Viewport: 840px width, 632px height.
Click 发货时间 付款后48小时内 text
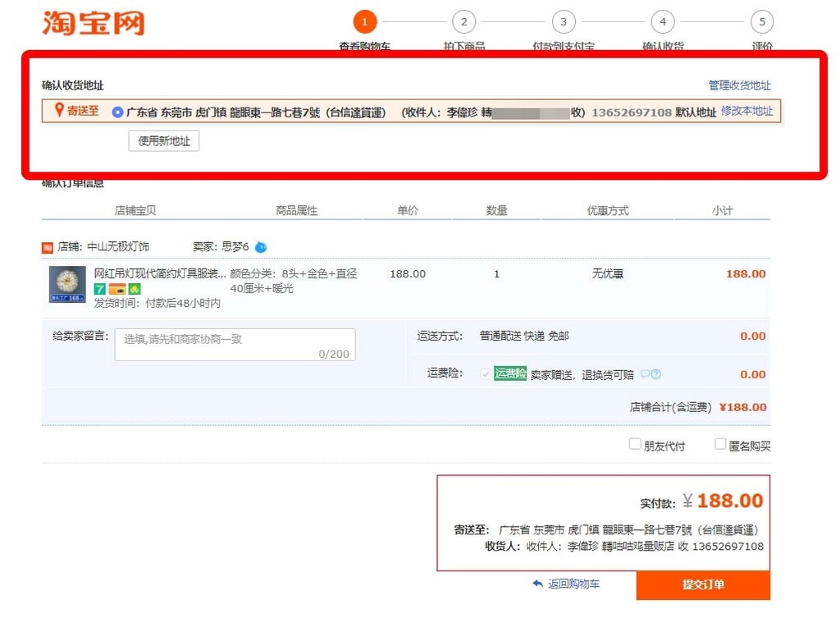157,304
